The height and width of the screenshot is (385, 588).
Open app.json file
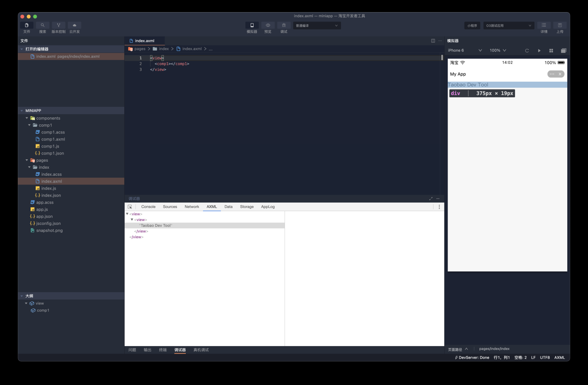(x=44, y=217)
